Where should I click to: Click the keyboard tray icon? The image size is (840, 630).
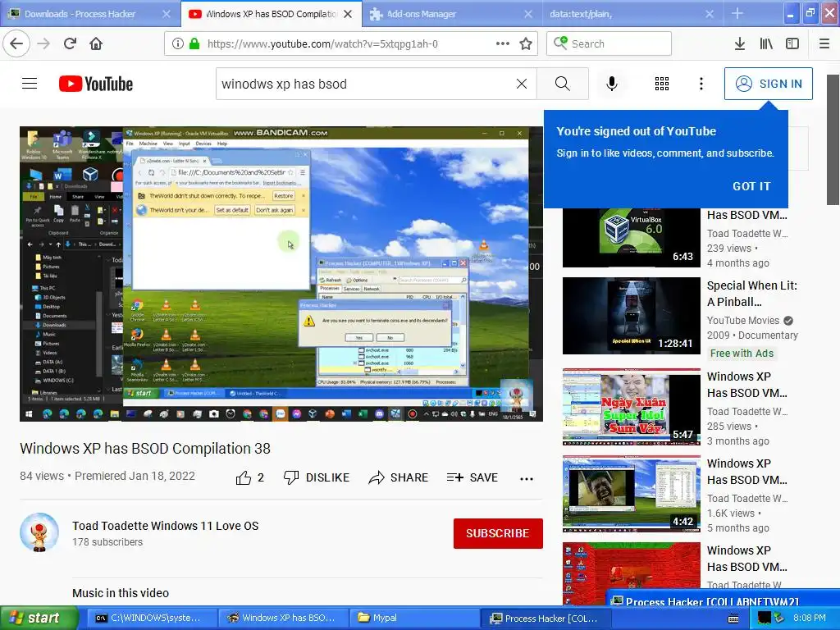point(733,619)
